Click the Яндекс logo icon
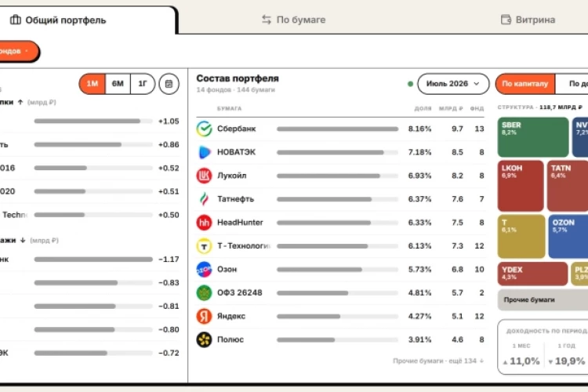 click(x=204, y=316)
